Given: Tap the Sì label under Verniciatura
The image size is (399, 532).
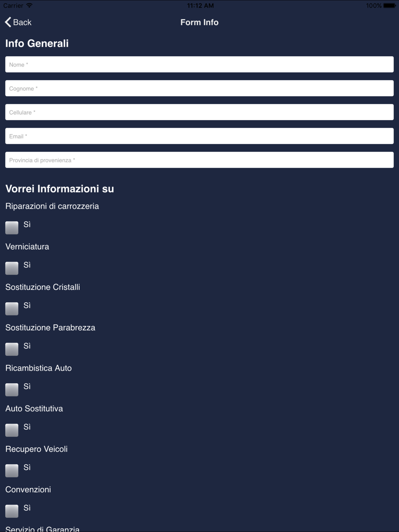Looking at the screenshot, I should (27, 265).
